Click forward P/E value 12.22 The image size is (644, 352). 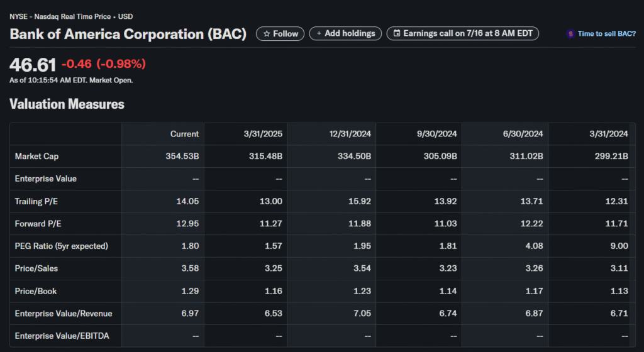531,224
